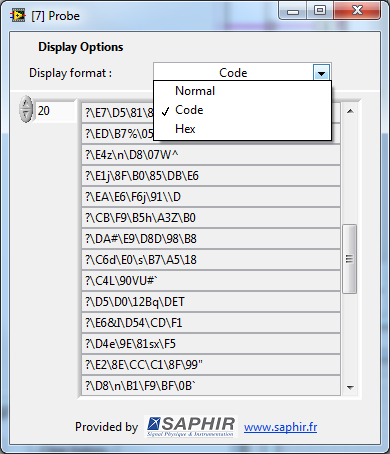Open the Display format dropdown arrow
This screenshot has height=454, width=390.
tap(321, 73)
